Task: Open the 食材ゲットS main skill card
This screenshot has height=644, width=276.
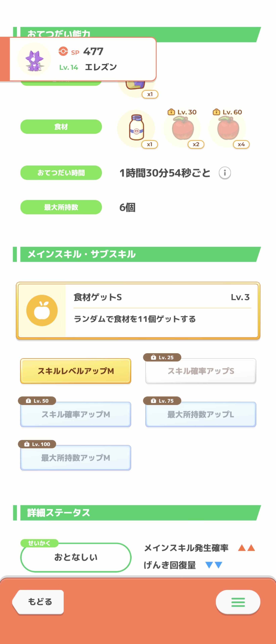Action: (161, 310)
